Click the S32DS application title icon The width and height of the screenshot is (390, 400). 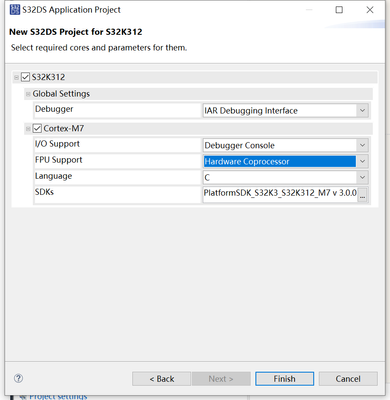pyautogui.click(x=15, y=10)
